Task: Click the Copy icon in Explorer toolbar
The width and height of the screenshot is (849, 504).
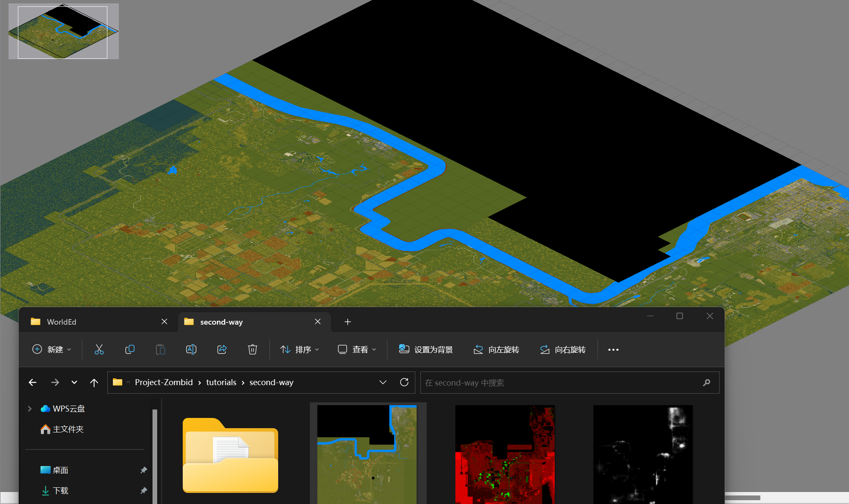Action: tap(130, 349)
